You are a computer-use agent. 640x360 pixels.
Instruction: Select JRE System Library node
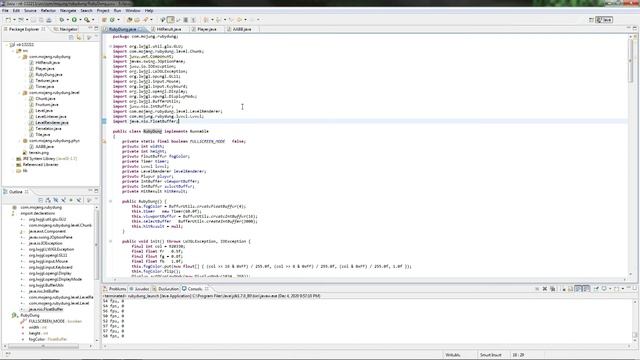coord(50,158)
